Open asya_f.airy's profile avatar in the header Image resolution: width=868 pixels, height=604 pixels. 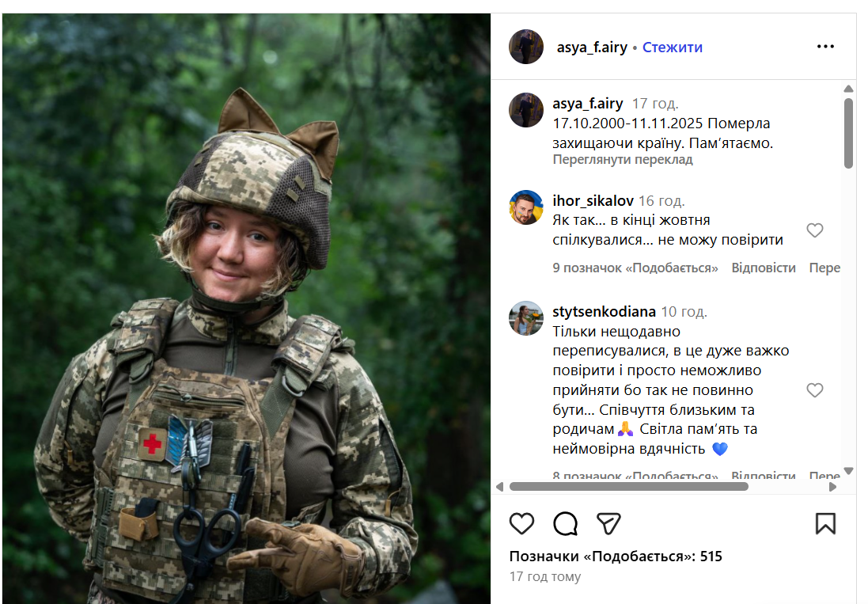point(525,47)
